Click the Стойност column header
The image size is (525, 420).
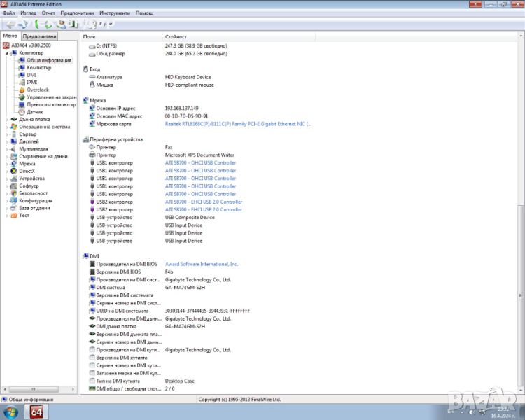(176, 36)
